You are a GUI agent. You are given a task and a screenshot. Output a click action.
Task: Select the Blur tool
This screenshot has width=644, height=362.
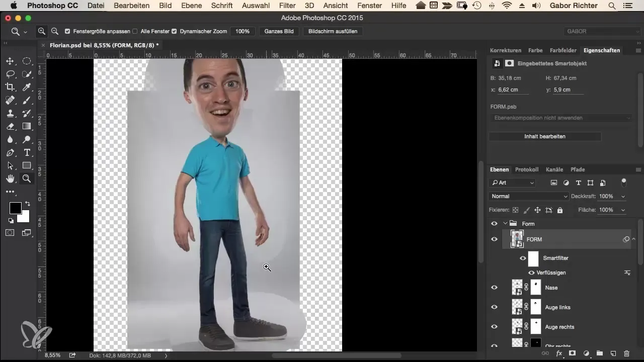[10, 139]
